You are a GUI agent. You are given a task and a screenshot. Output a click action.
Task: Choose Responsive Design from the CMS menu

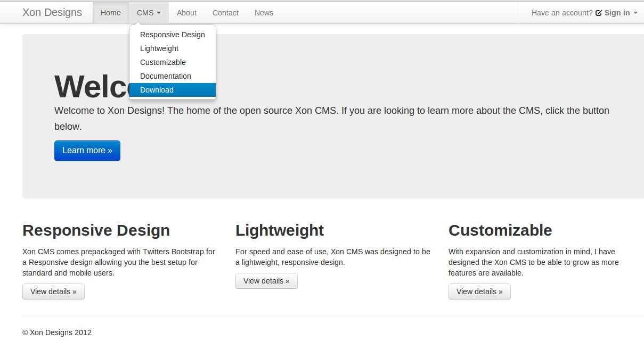point(172,35)
